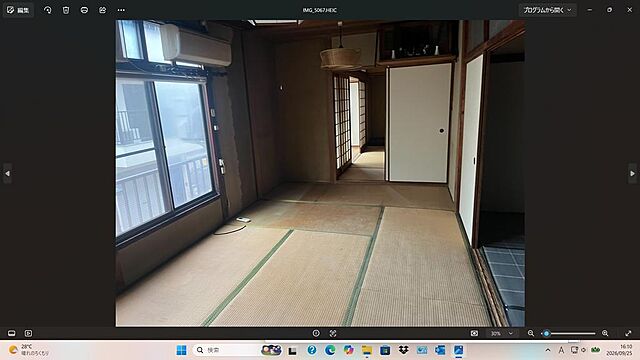Image resolution: width=640 pixels, height=360 pixels.
Task: Minimize the Photos window
Action: click(x=590, y=10)
